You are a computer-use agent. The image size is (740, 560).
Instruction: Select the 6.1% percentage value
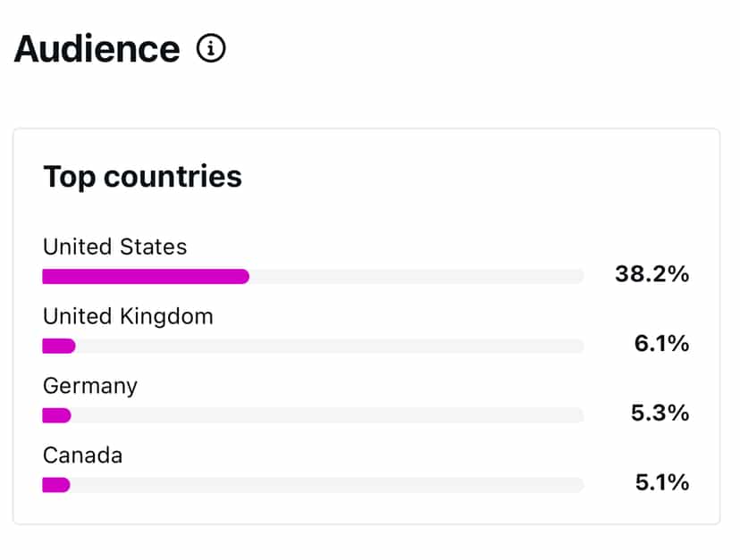661,344
